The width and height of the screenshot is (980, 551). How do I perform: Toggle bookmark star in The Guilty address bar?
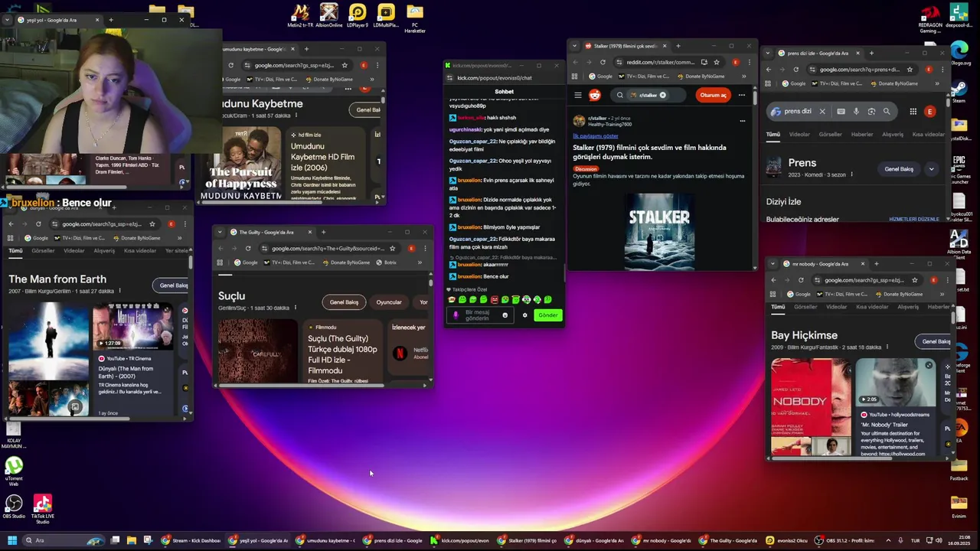[392, 248]
